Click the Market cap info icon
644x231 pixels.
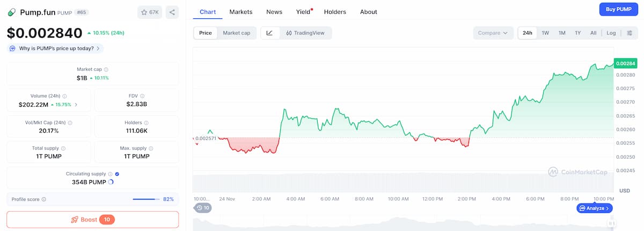[106, 70]
